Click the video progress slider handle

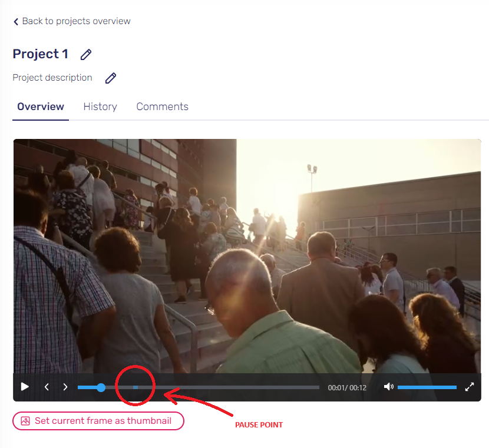coord(101,387)
